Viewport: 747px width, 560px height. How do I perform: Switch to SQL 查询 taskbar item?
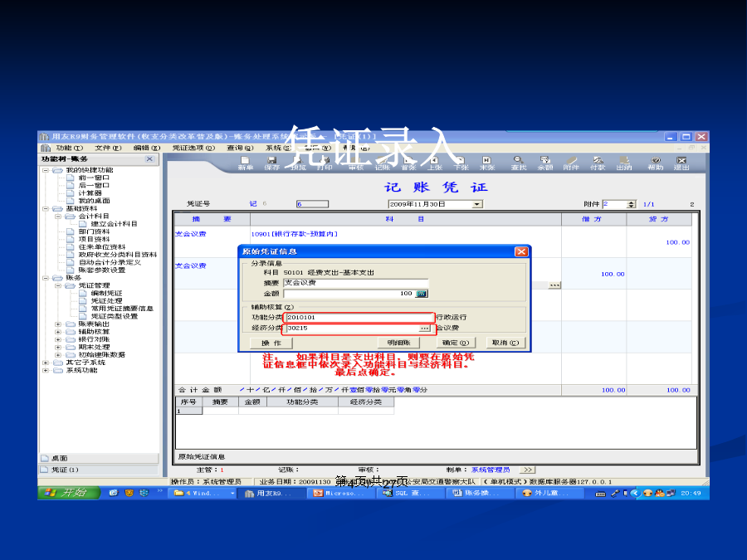409,494
